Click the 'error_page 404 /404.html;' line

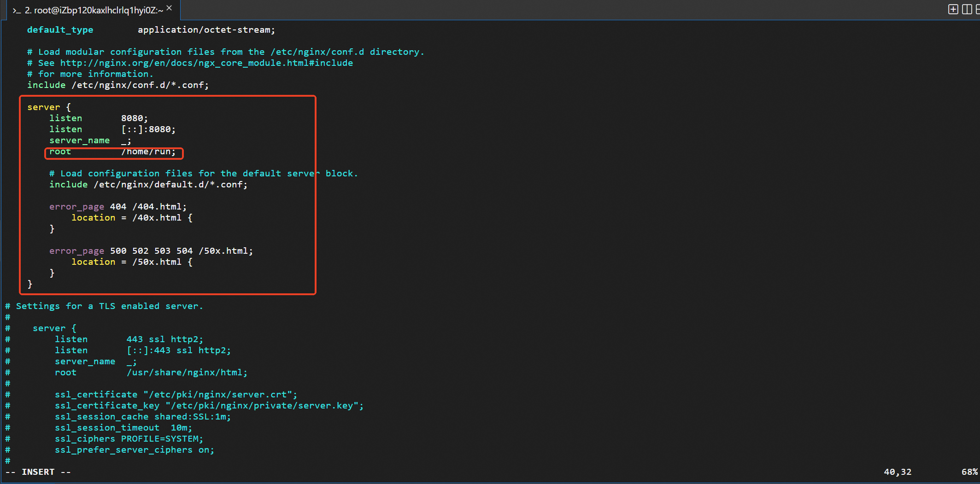click(118, 207)
